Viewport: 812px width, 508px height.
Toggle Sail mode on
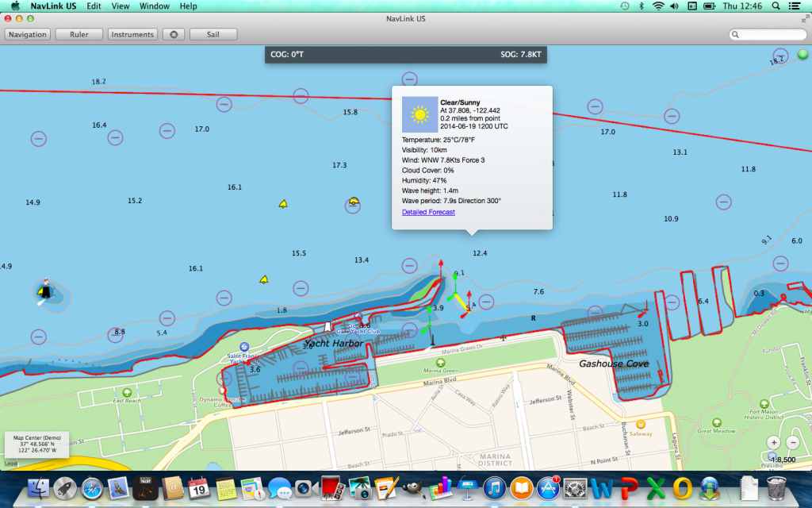211,34
